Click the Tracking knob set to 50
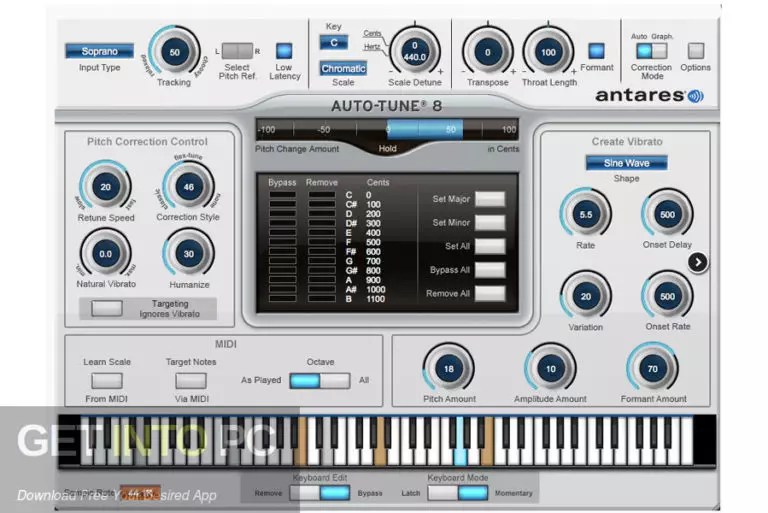The width and height of the screenshot is (768, 513). (x=174, y=52)
